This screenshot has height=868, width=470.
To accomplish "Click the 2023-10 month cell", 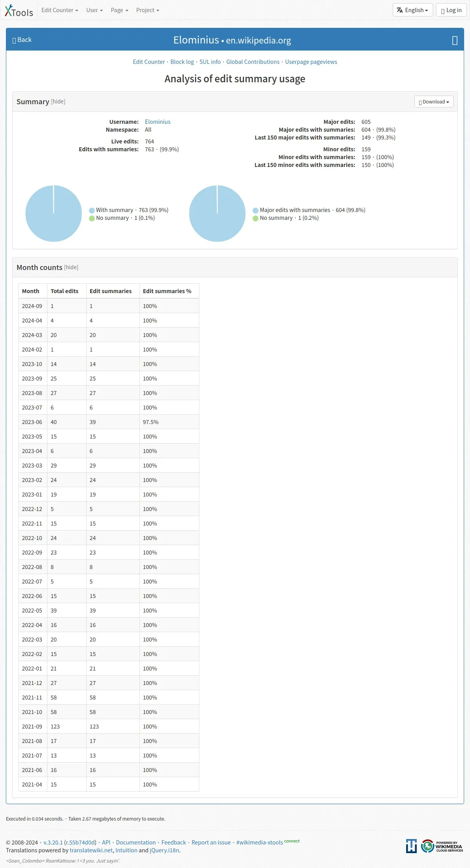I will click(32, 364).
